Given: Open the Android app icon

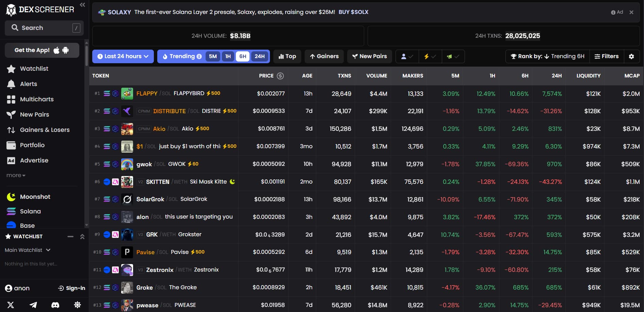Looking at the screenshot, I should [x=66, y=50].
